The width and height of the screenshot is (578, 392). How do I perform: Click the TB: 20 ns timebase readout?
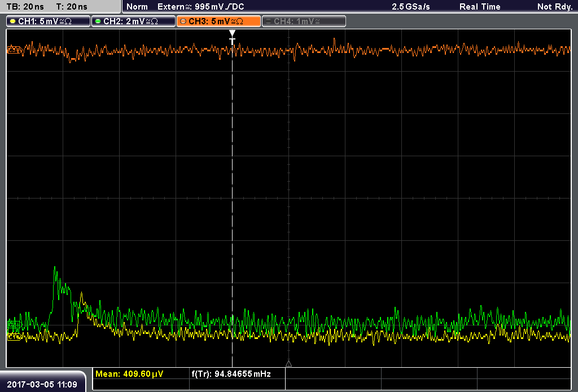click(x=25, y=7)
